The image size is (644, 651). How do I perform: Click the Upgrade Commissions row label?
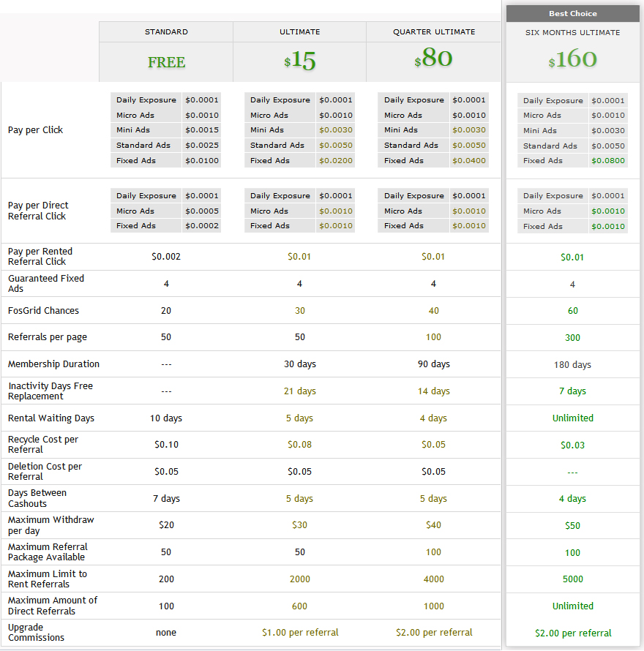click(x=36, y=633)
